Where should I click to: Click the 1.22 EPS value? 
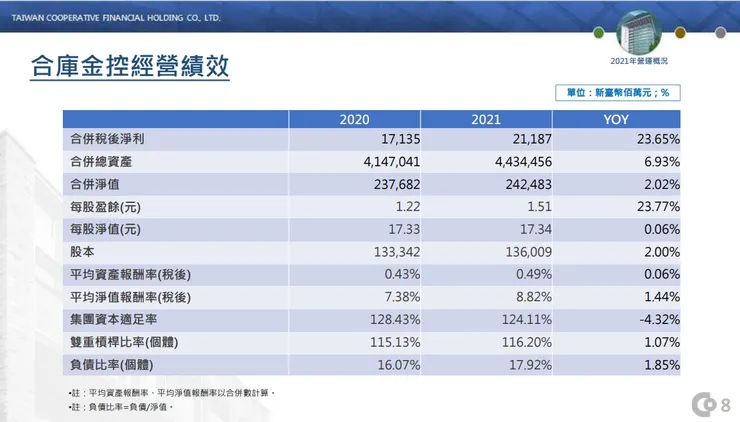click(408, 207)
